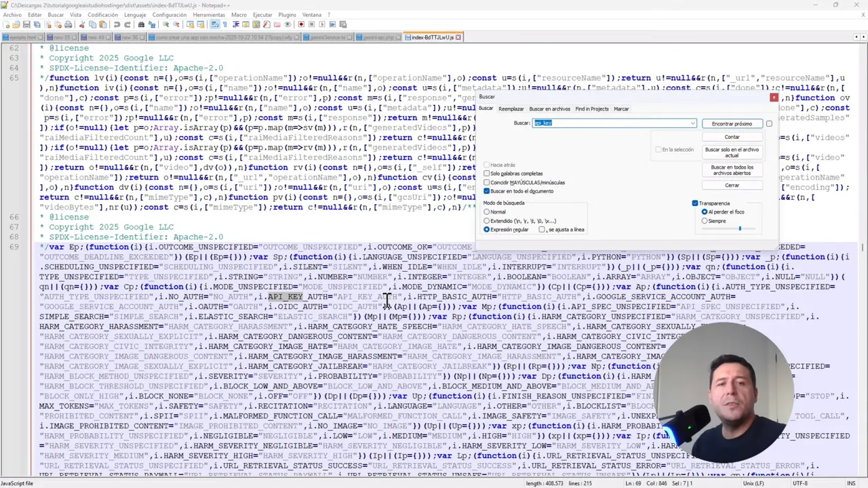The image size is (868, 488).
Task: Adjust the Transparencia slider
Action: tap(741, 228)
